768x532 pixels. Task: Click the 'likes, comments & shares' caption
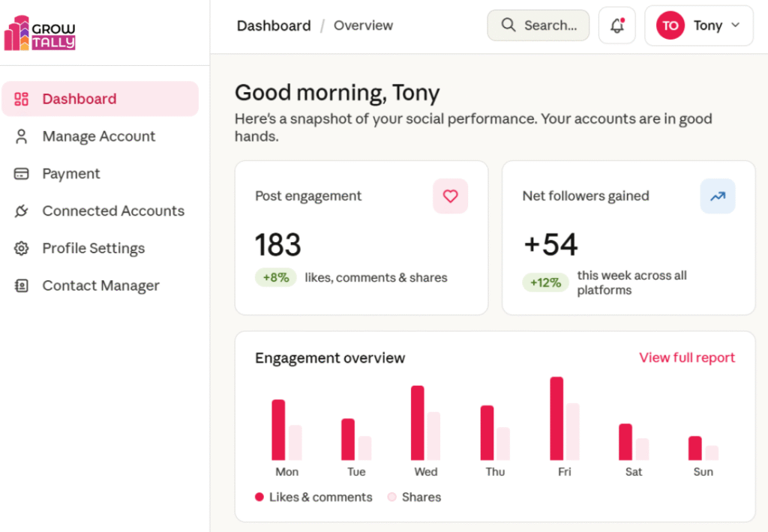376,277
